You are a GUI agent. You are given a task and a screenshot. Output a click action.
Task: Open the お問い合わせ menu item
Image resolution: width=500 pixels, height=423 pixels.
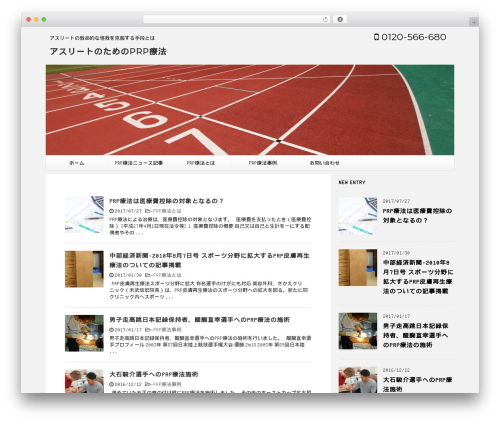[x=324, y=163]
